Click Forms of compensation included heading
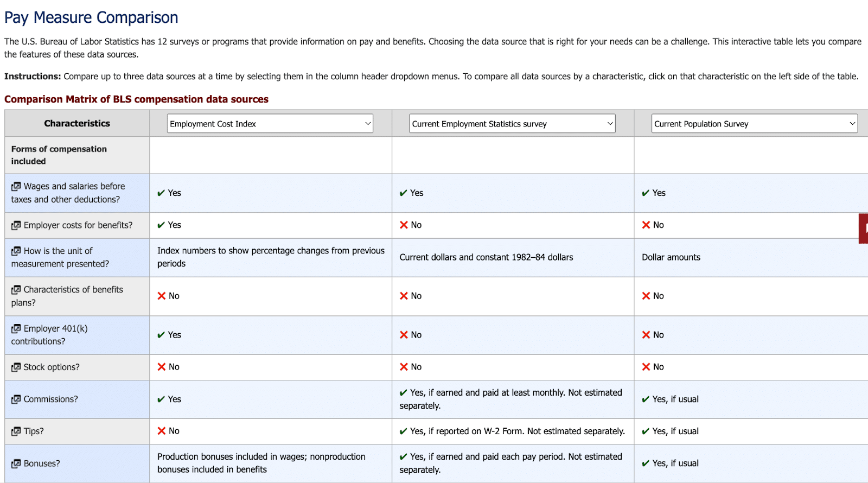Screen dimensions: 868x483 pos(59,155)
